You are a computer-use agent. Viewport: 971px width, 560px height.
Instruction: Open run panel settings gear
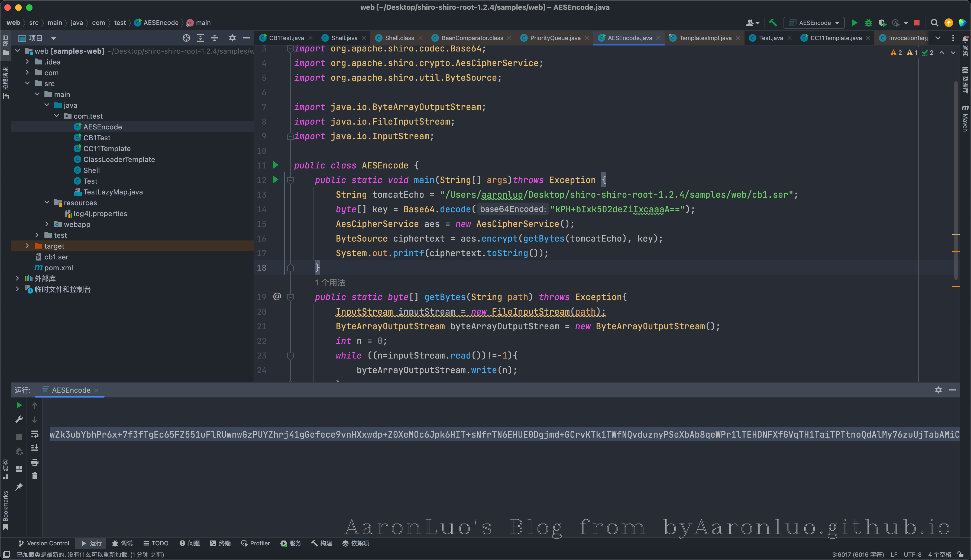click(938, 390)
